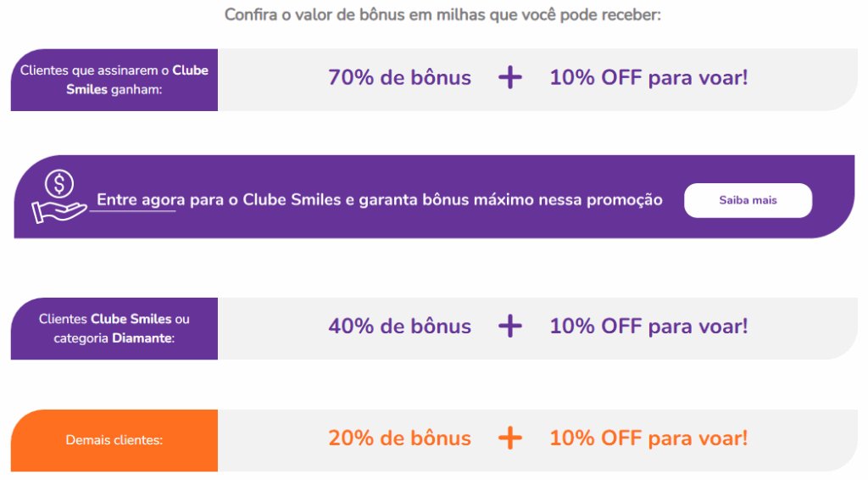
Task: Select the 40% de bônus text
Action: pyautogui.click(x=400, y=327)
